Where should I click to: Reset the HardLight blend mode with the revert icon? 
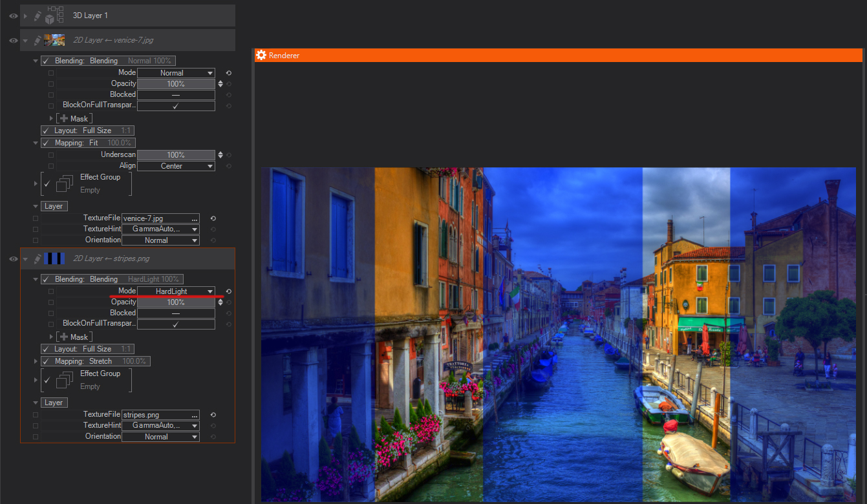[228, 291]
